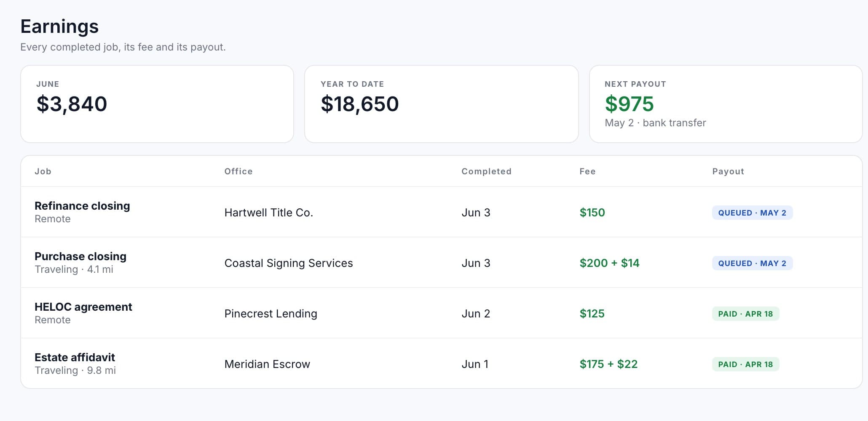Click the Fee column header
Viewport: 868px width, 421px height.
click(587, 171)
